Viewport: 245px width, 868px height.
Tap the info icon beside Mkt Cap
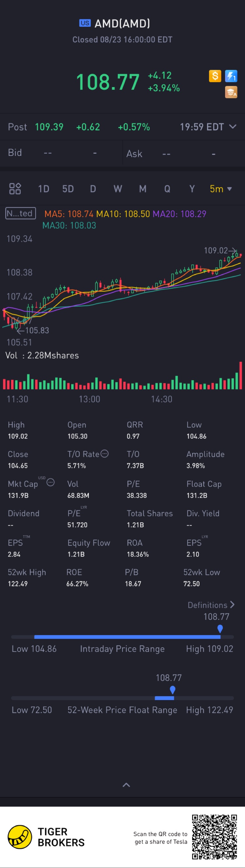51,482
